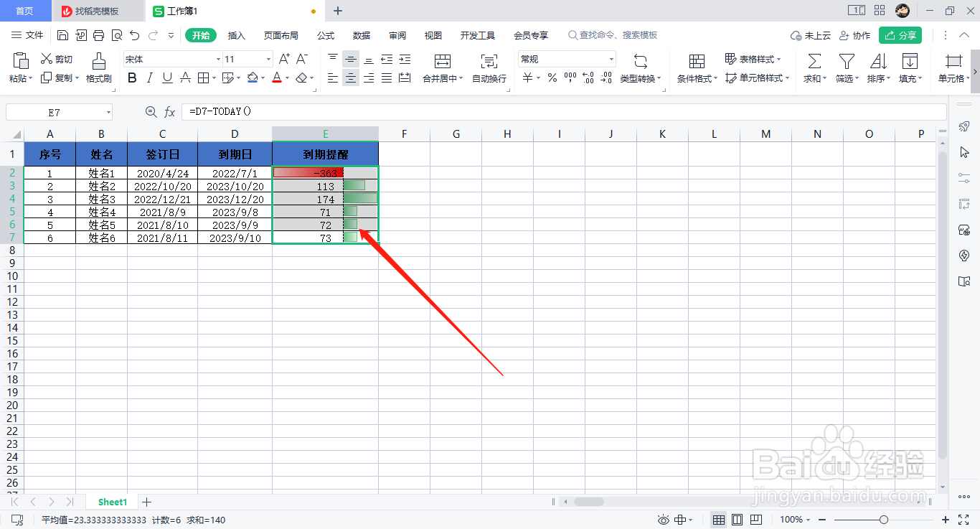Click the 未上云 cloud status button
980x529 pixels.
point(811,35)
